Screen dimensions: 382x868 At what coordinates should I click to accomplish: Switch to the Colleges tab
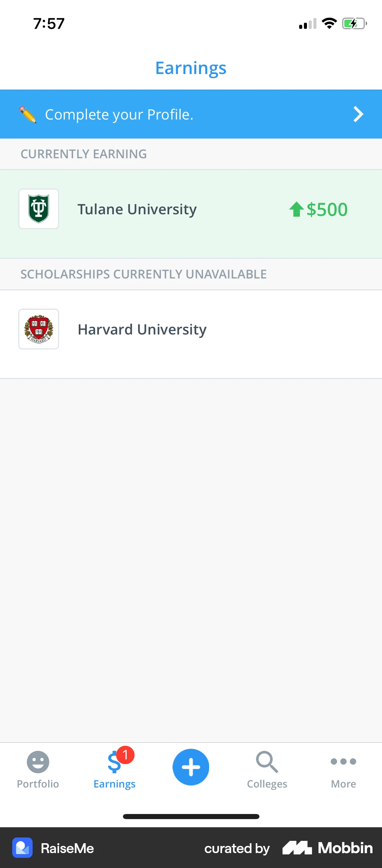click(x=267, y=784)
